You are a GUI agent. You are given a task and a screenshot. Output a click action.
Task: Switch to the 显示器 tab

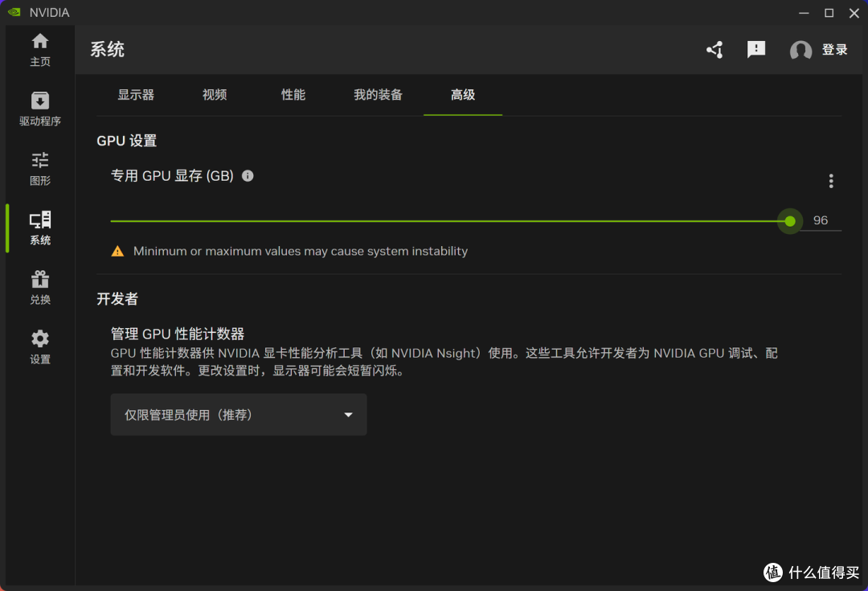136,95
